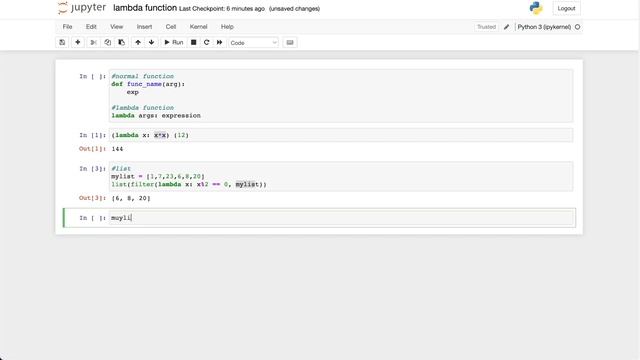Click the kernel idle indicator circle
The height and width of the screenshot is (360, 640).
[577, 27]
